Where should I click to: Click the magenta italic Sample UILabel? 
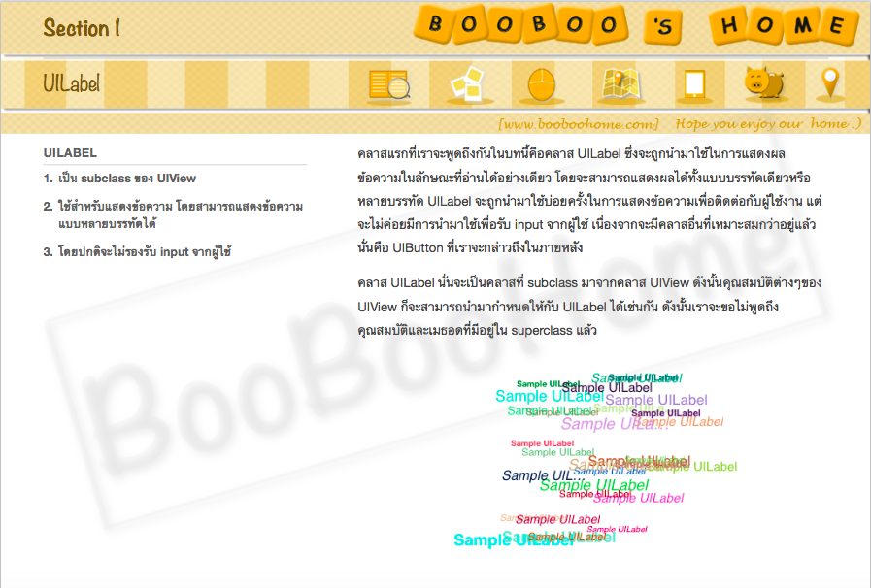point(638,498)
